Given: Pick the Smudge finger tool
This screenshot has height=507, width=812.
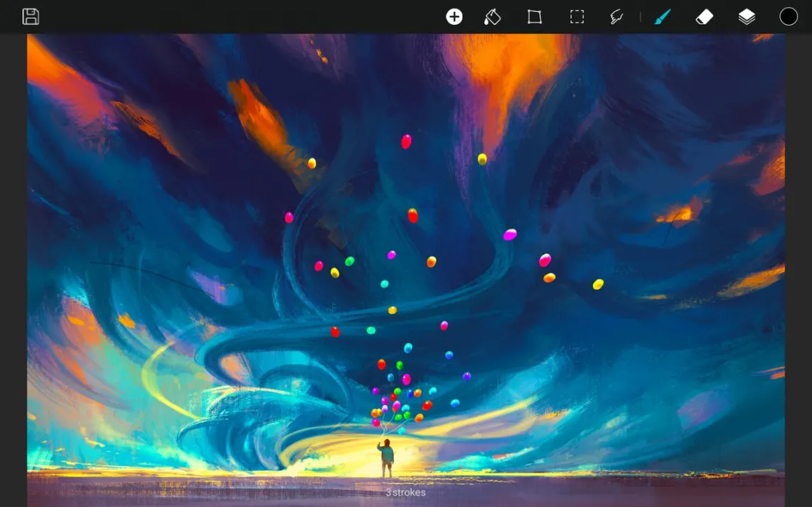Looking at the screenshot, I should point(616,17).
